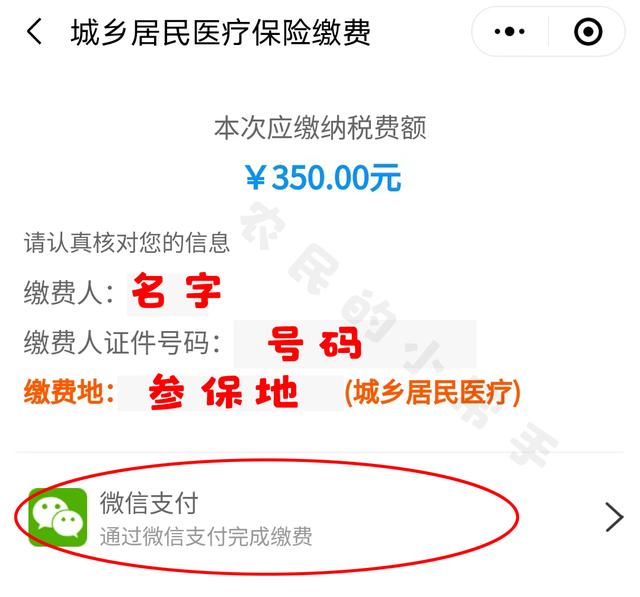This screenshot has width=640, height=597.
Task: Tap the 本次应缴纳税费额 heading
Action: click(x=320, y=128)
